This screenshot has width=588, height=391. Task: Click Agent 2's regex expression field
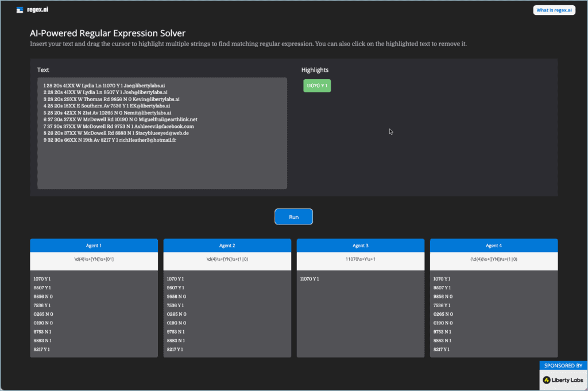tap(227, 260)
